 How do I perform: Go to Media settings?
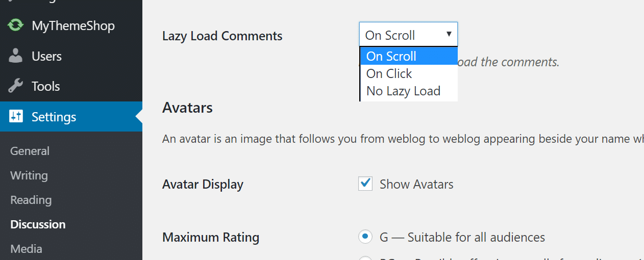pyautogui.click(x=26, y=249)
